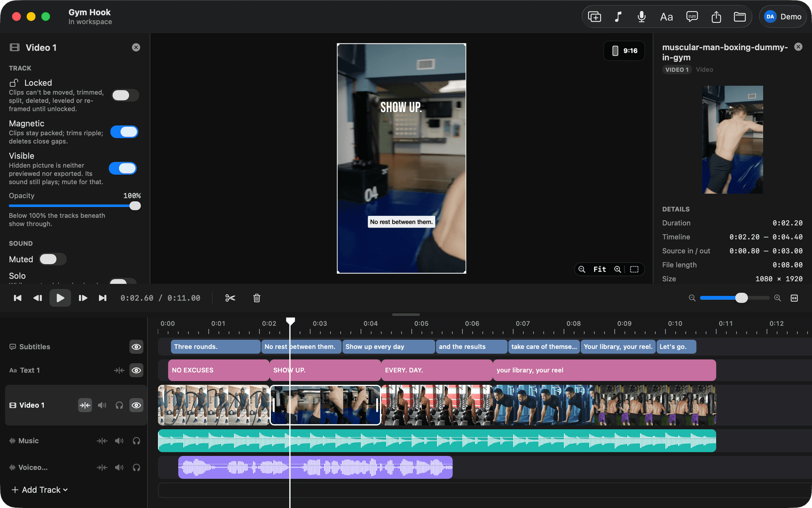This screenshot has width=812, height=508.
Task: Click the microphone voiceover icon
Action: (x=641, y=17)
